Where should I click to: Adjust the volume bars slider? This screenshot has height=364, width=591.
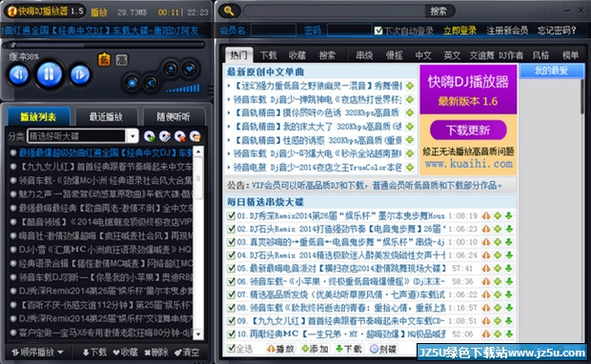(183, 89)
